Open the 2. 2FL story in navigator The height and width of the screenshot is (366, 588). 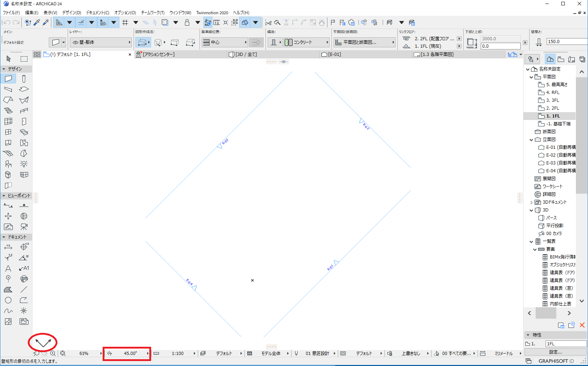pyautogui.click(x=552, y=108)
